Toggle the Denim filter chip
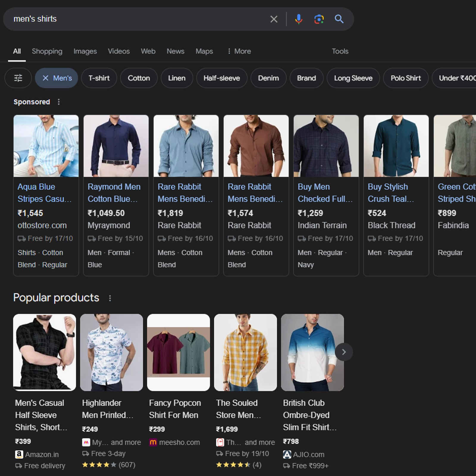 pos(268,78)
